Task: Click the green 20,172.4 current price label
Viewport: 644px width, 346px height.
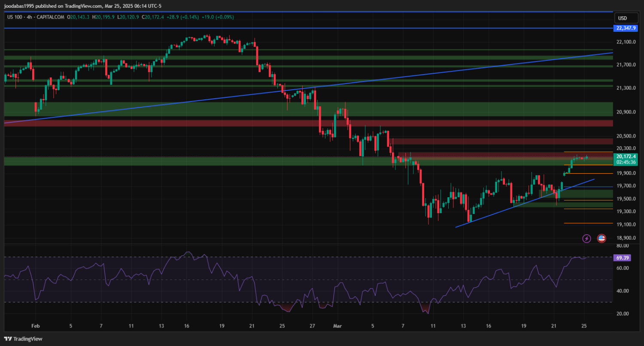Action: click(x=626, y=156)
